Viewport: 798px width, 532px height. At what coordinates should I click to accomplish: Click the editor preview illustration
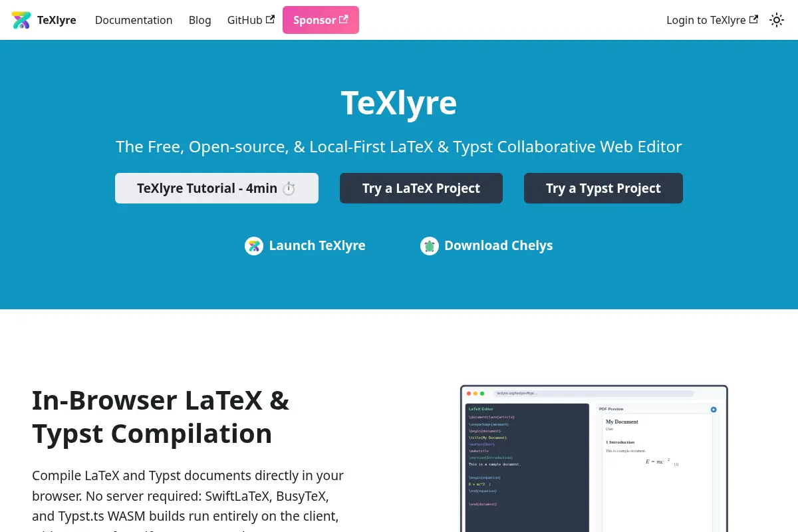click(x=594, y=459)
